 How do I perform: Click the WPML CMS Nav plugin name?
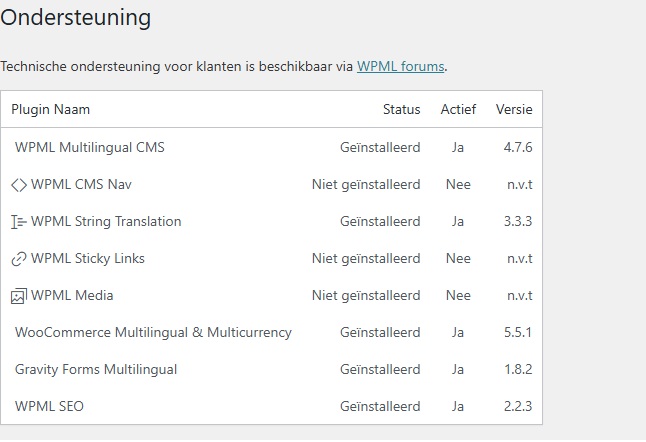click(81, 185)
